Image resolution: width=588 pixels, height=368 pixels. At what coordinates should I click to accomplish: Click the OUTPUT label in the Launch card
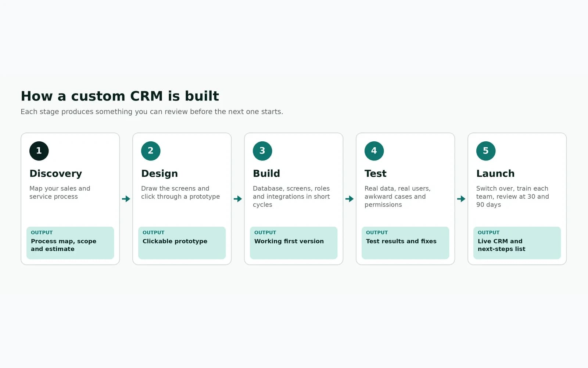click(489, 233)
